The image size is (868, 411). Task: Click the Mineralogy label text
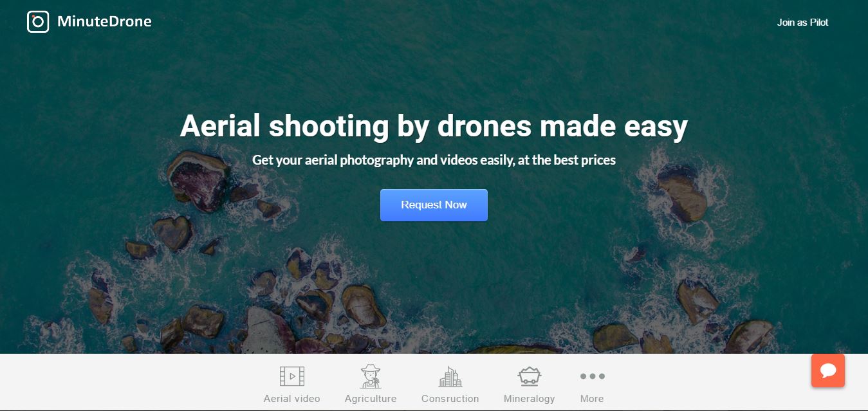point(529,399)
